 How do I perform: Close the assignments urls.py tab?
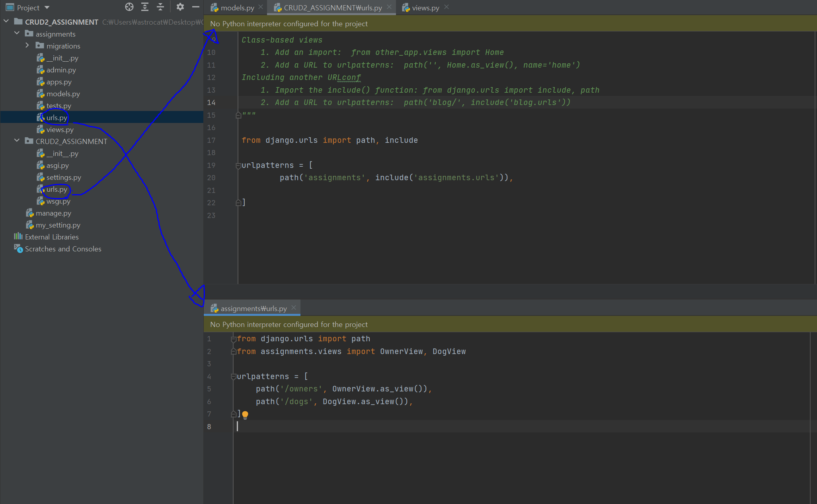[294, 308]
